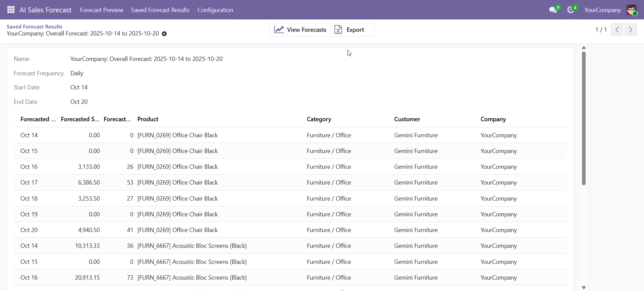The width and height of the screenshot is (644, 291).
Task: Sort table by Customer column header
Action: tap(407, 119)
